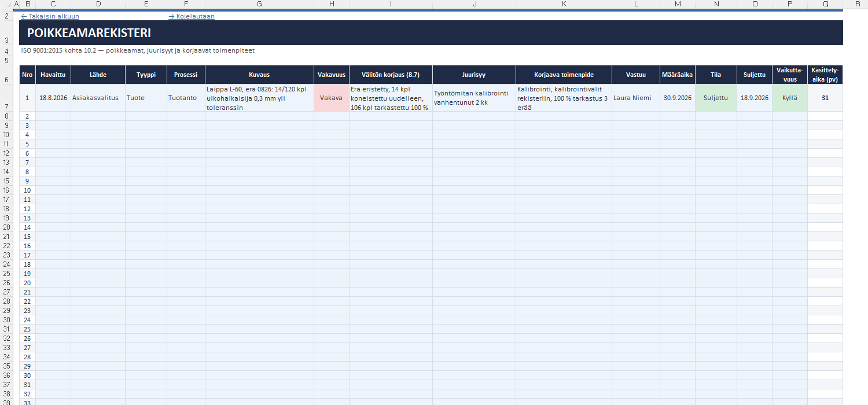Select row 7 header
Screen dimensions: 868x405
(5, 98)
